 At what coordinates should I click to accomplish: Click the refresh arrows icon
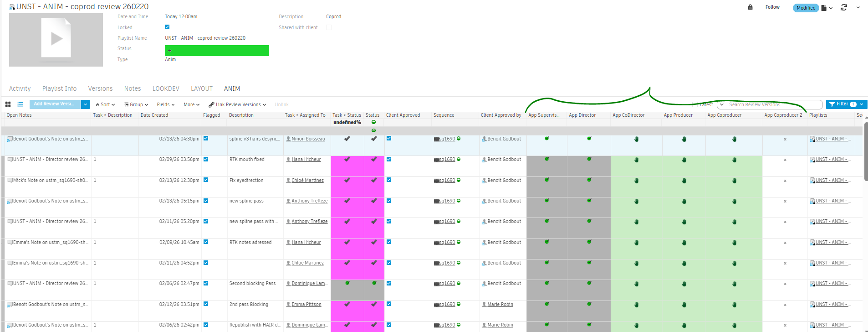(x=843, y=8)
